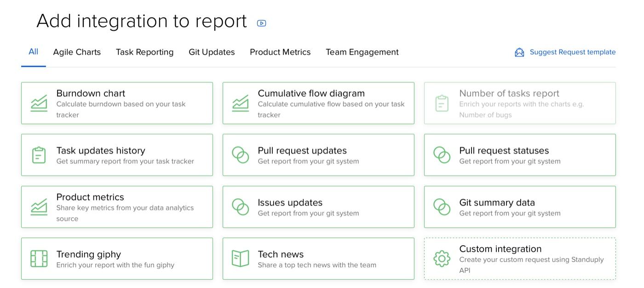Click the "Number of bugs" description text
644x288 pixels.
485,115
